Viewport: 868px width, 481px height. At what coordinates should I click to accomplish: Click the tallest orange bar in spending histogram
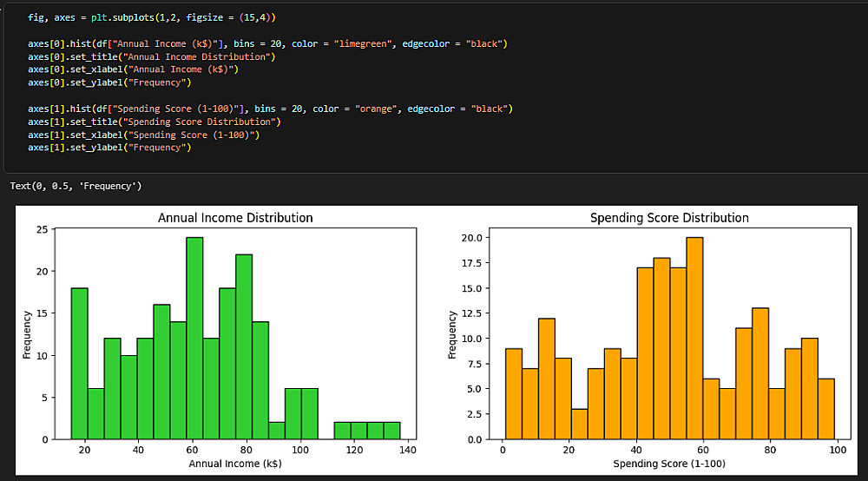[694, 339]
